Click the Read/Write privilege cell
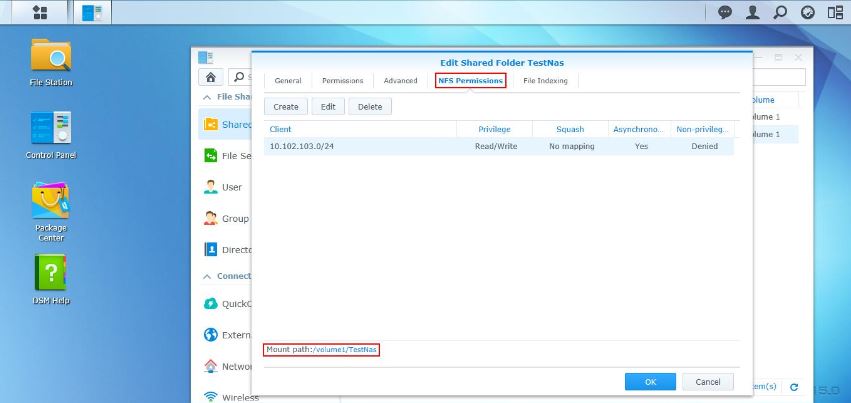Screen dimensions: 851x403 pyautogui.click(x=496, y=146)
